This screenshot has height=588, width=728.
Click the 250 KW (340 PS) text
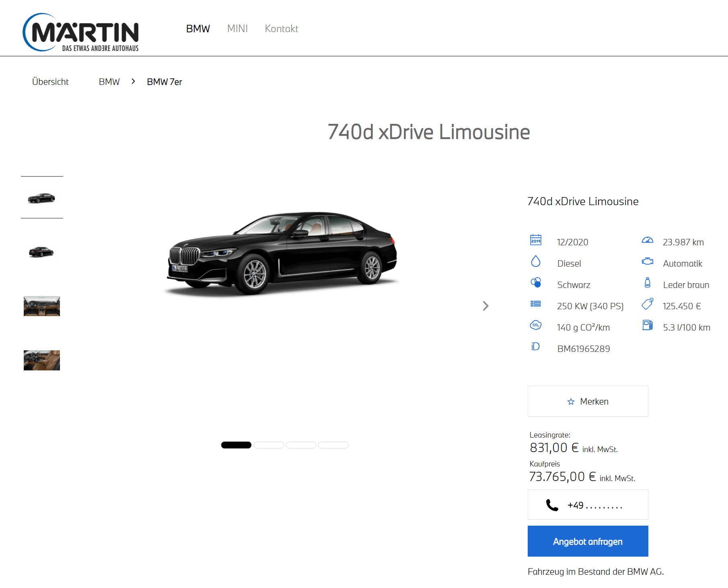pyautogui.click(x=590, y=306)
